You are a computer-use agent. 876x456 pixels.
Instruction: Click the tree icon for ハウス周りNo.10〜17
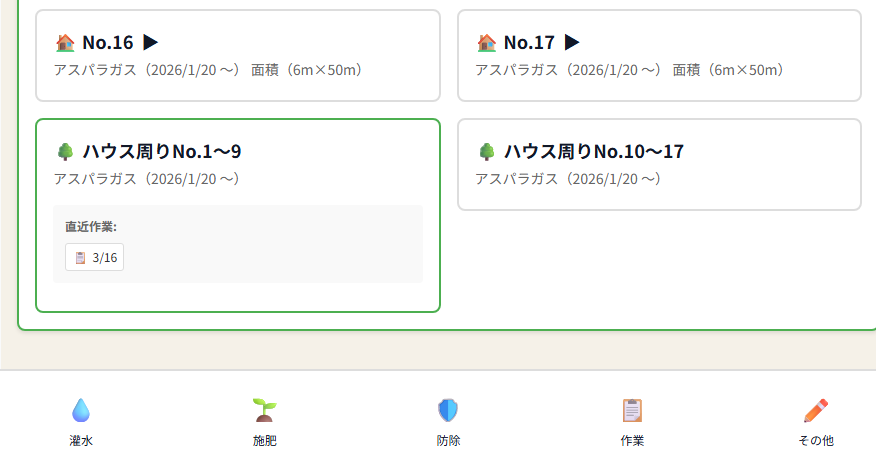click(487, 152)
